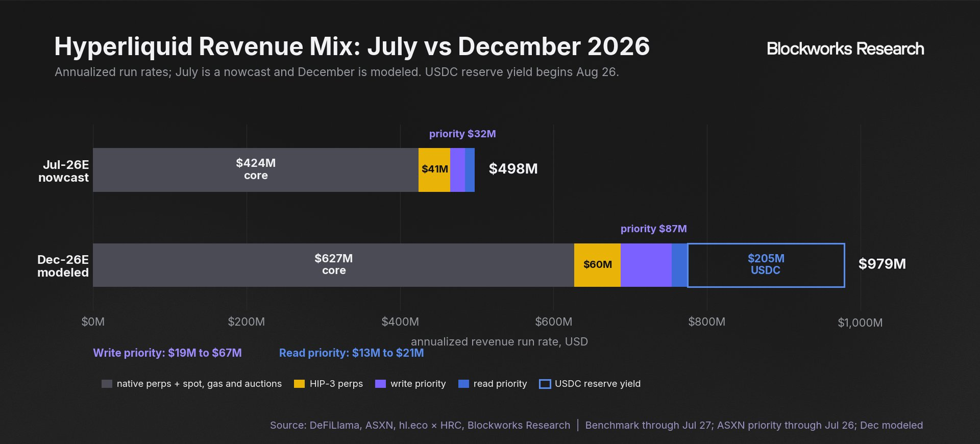This screenshot has width=980, height=444.
Task: Click the December purple write priority segment
Action: pos(646,265)
